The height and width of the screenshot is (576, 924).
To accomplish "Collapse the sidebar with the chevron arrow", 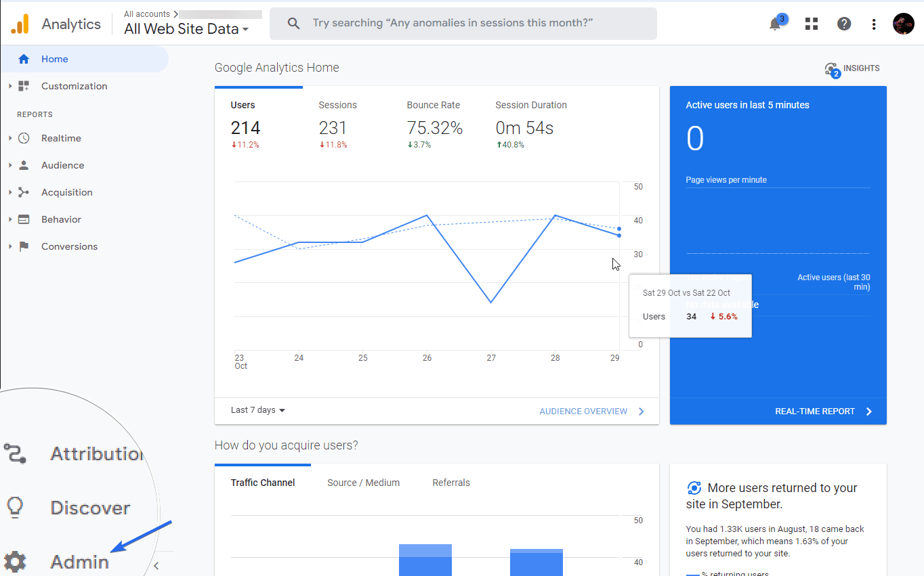I will (156, 566).
